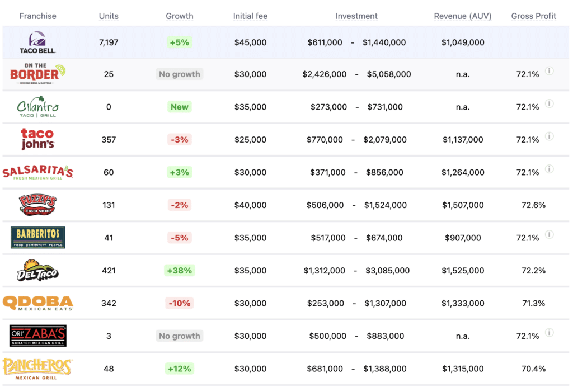573x392 pixels.
Task: Sort by Initial fee column
Action: [x=250, y=16]
